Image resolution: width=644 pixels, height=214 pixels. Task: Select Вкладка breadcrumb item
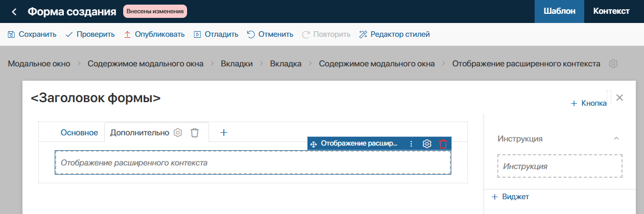coord(285,64)
